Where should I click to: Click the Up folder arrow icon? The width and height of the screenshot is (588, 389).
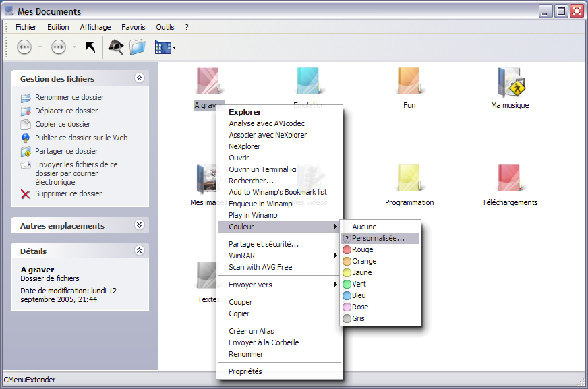[x=90, y=47]
